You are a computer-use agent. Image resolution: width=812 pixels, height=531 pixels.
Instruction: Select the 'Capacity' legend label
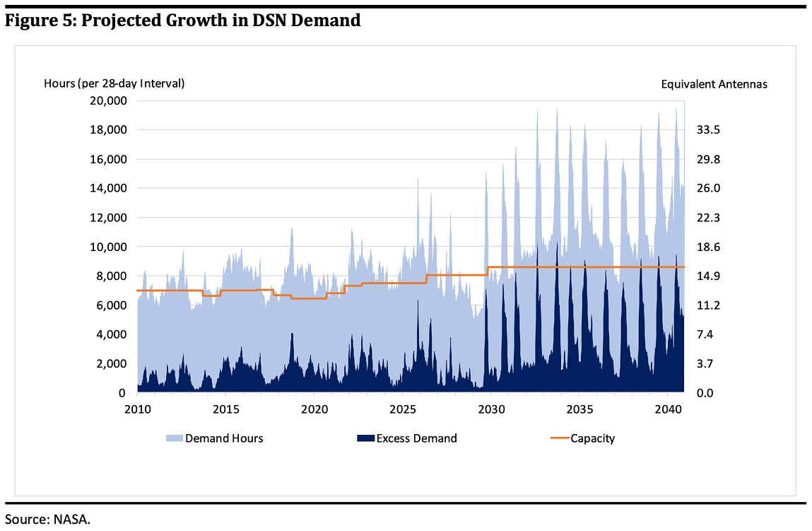(592, 438)
